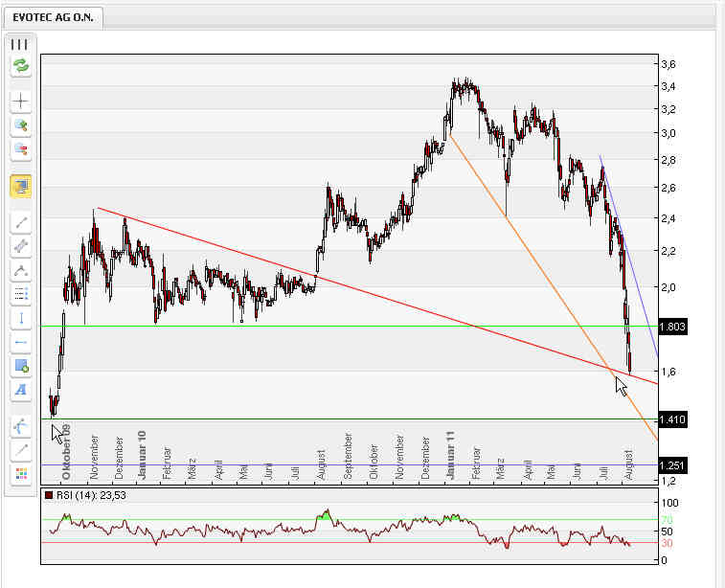Open the color palette grid
Image resolution: width=725 pixels, height=588 pixels.
coord(20,473)
